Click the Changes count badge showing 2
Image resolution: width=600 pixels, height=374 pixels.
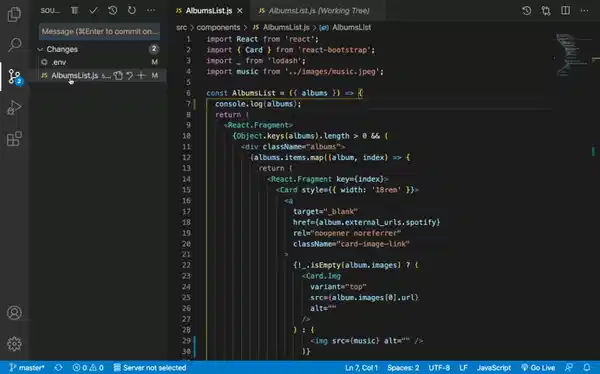[154, 49]
